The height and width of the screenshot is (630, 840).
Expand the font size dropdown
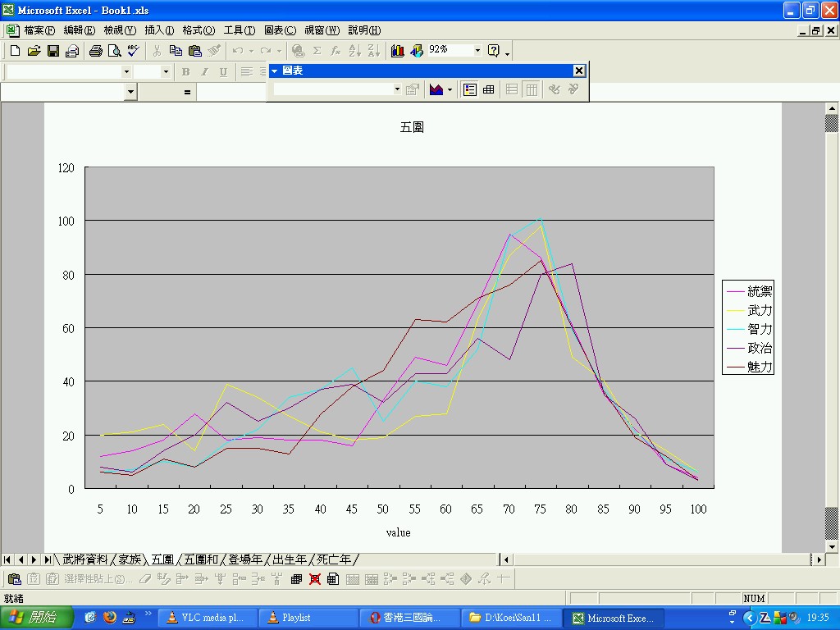[x=166, y=72]
